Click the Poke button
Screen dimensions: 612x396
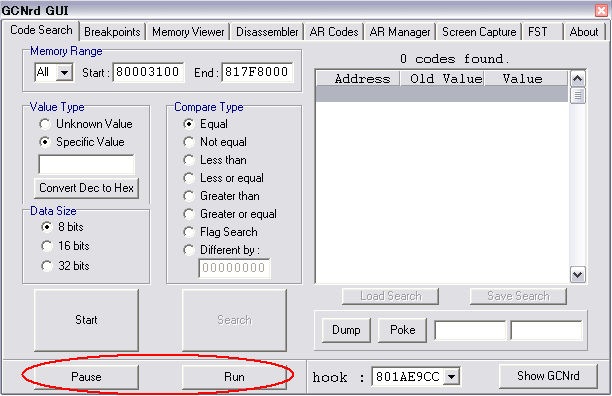click(402, 330)
